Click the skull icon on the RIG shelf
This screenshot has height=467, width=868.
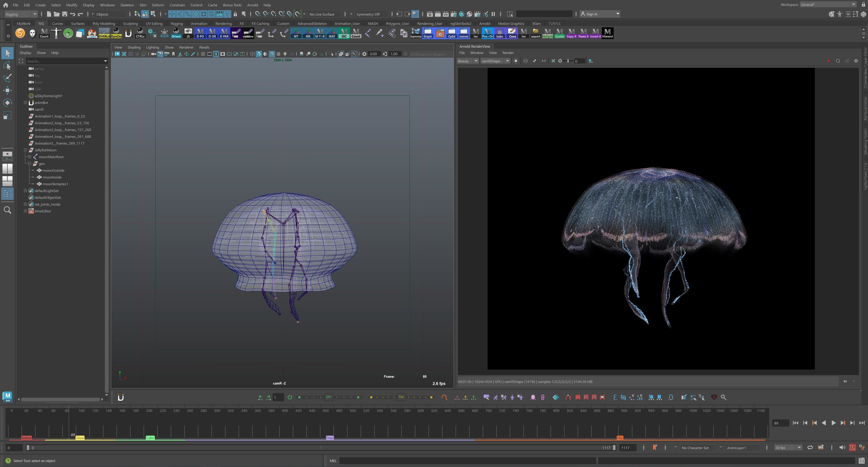[x=32, y=33]
